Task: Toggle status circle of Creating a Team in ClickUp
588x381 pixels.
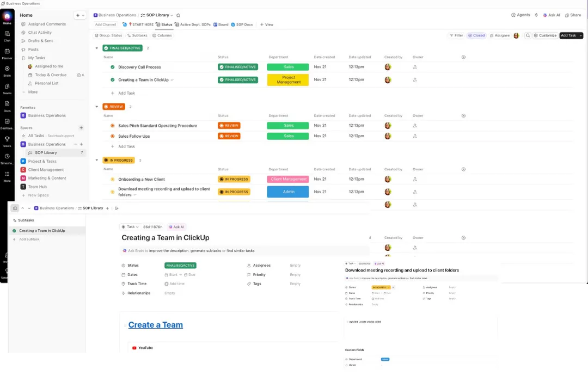Action: (113, 80)
